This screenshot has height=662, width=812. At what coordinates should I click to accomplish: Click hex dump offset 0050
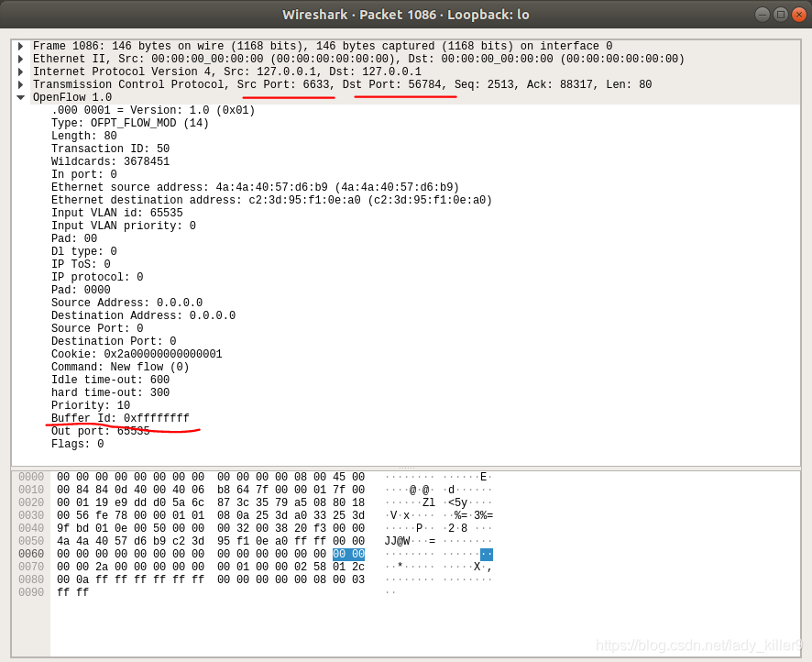(x=31, y=541)
